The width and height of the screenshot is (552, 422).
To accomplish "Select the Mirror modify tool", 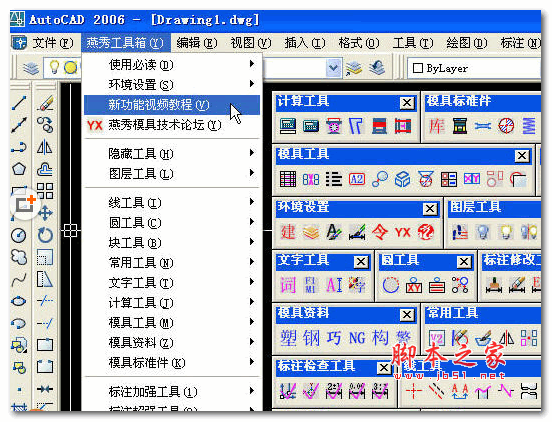I will (x=45, y=147).
